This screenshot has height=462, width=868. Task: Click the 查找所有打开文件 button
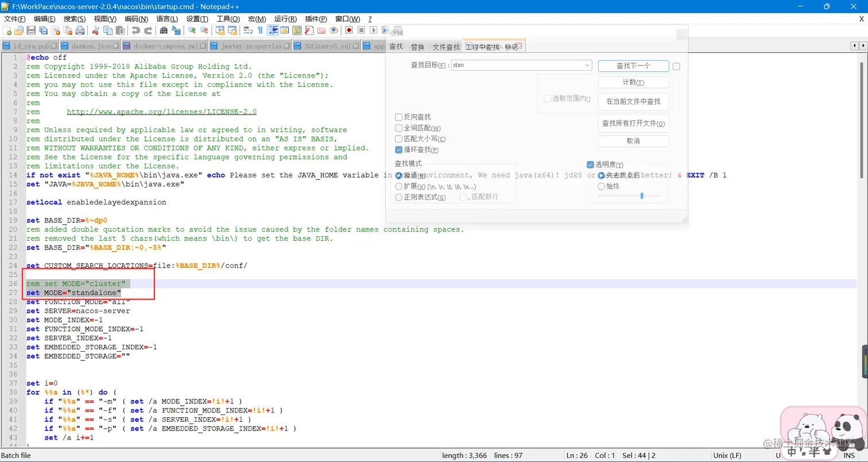[x=633, y=124]
